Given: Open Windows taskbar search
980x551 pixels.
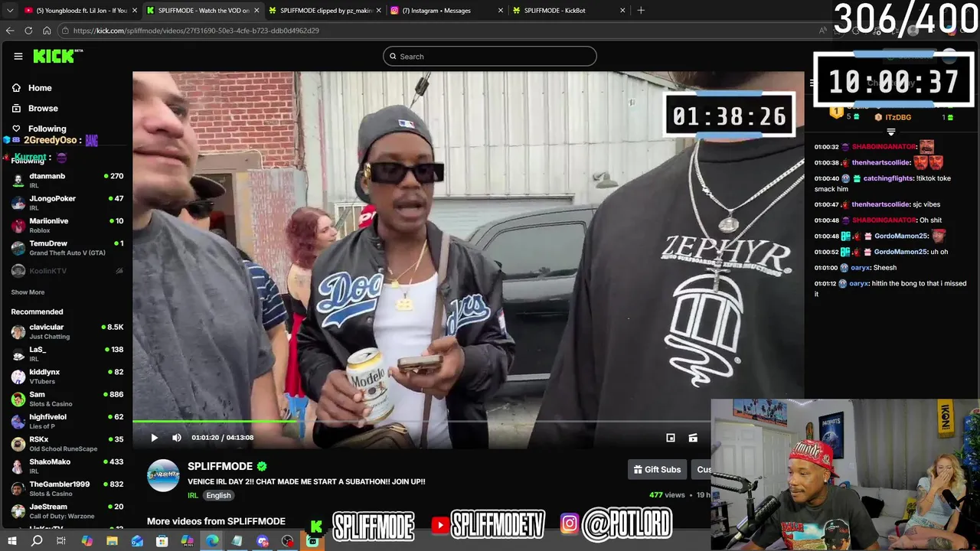Looking at the screenshot, I should click(37, 541).
